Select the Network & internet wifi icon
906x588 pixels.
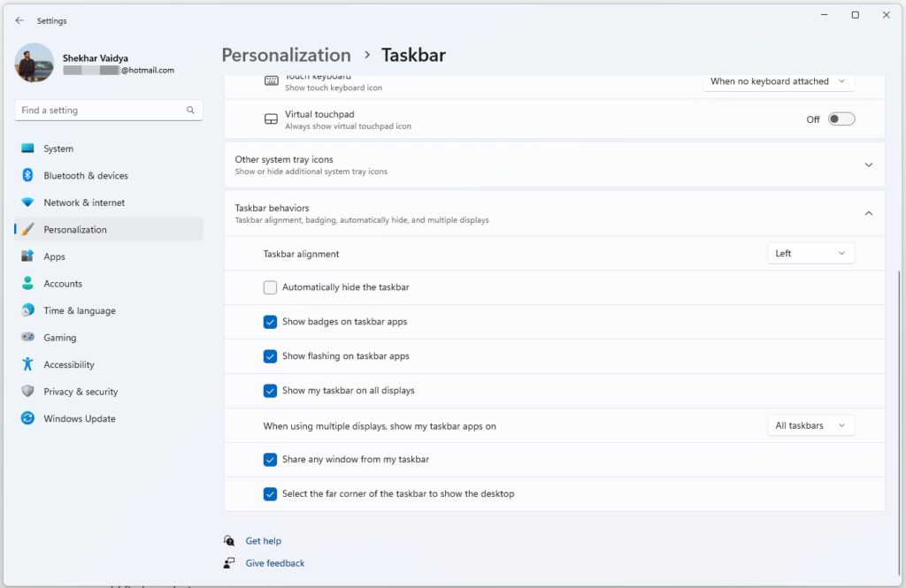tap(27, 202)
